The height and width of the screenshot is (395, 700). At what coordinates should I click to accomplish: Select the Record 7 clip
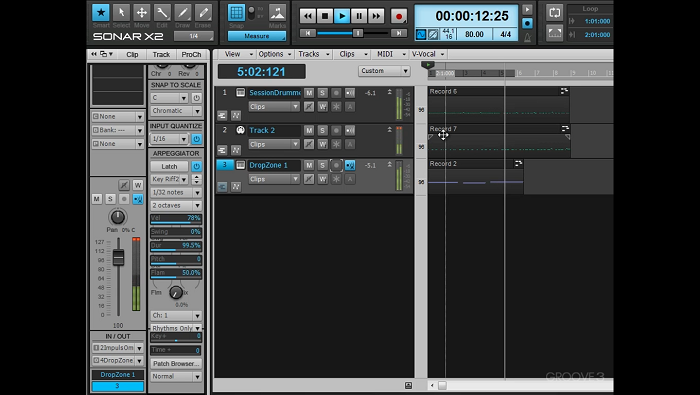click(499, 141)
